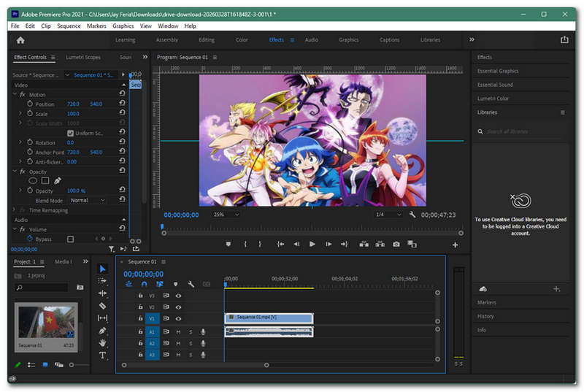584x392 pixels.
Task: Switch to the Editing workspace
Action: tap(207, 40)
